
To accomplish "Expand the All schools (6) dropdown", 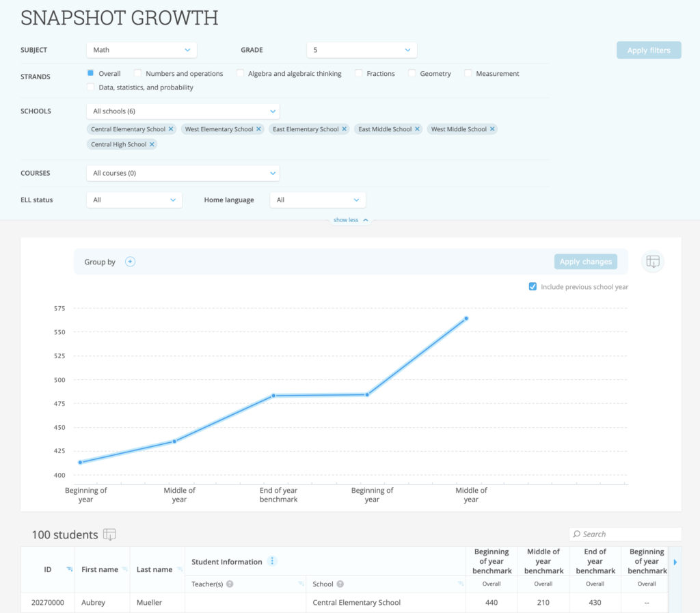I will 183,111.
